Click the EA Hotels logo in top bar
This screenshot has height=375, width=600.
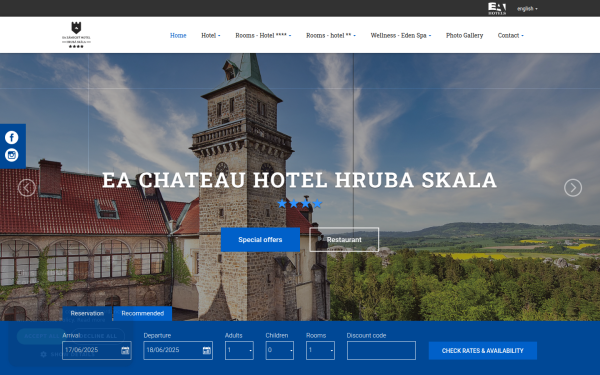(497, 8)
